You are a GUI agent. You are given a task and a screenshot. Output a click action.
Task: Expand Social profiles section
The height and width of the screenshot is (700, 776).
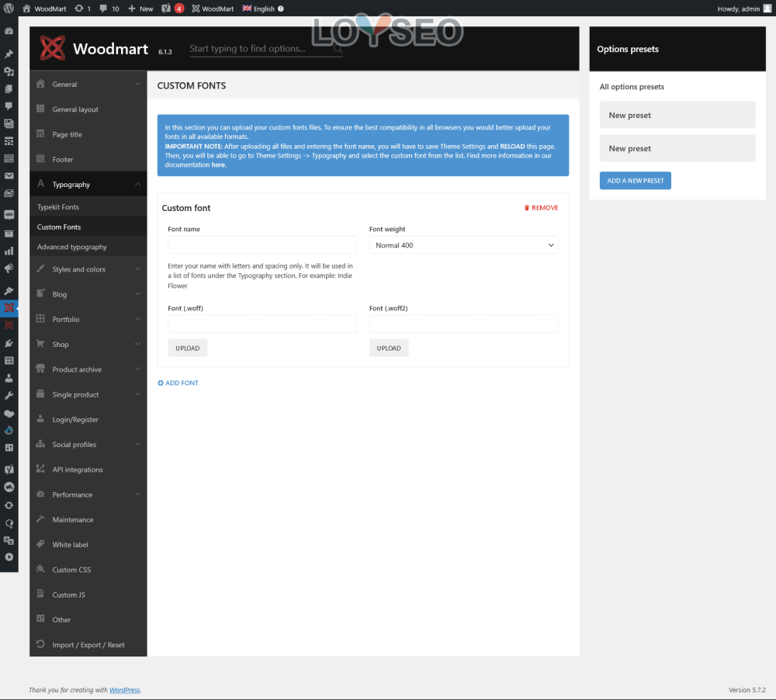click(x=88, y=445)
